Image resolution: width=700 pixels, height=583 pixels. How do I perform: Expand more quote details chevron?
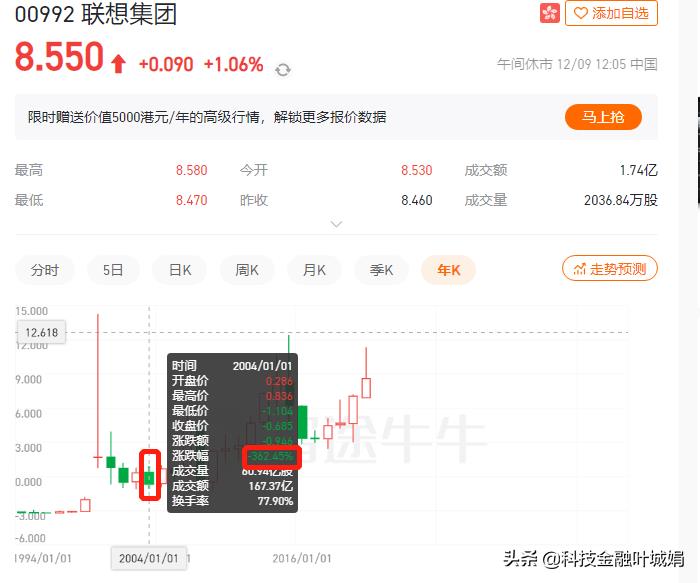[x=336, y=223]
